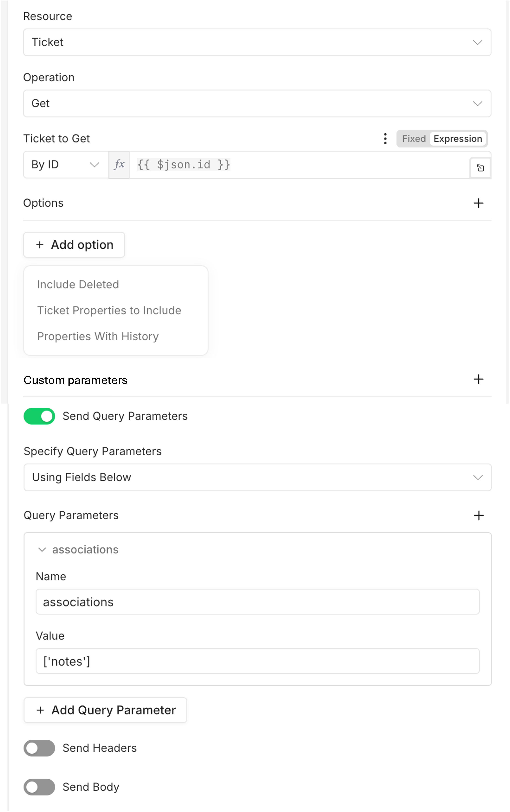This screenshot has width=510, height=812.
Task: Open the expression editor expand icon
Action: click(x=480, y=168)
